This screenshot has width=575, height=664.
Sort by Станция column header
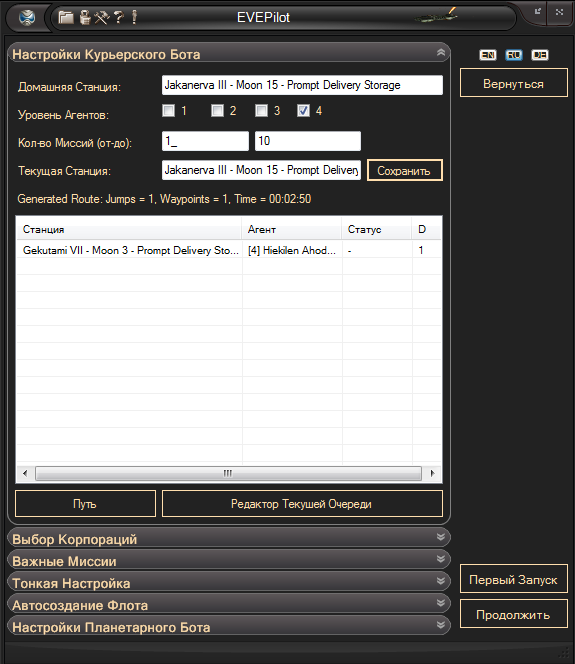tap(129, 229)
